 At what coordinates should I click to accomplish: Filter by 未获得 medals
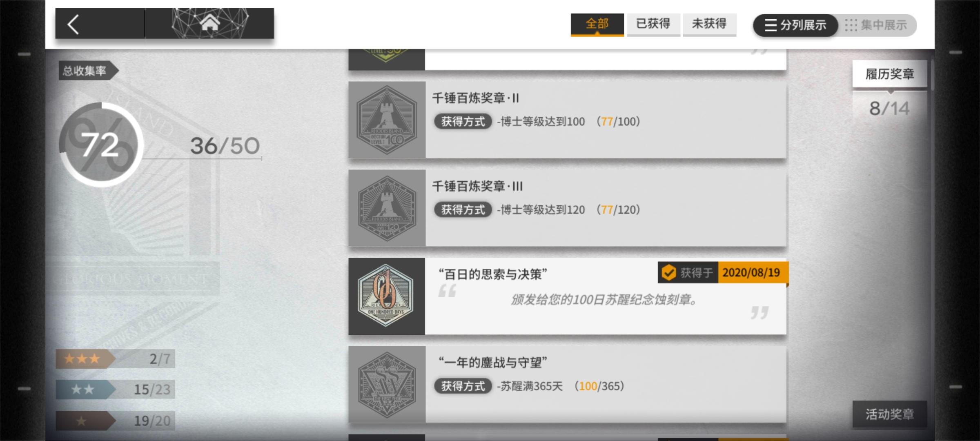pyautogui.click(x=709, y=24)
